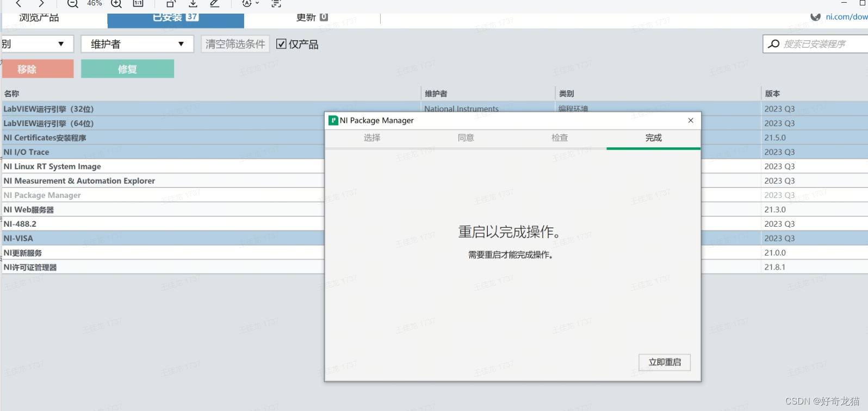The width and height of the screenshot is (868, 411).
Task: Zoom in with the plus magnifier
Action: point(116,4)
